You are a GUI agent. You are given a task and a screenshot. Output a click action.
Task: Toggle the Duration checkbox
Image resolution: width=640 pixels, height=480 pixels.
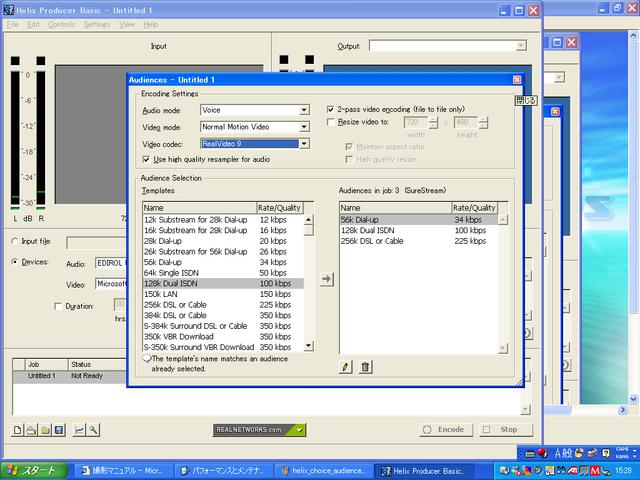tap(58, 306)
